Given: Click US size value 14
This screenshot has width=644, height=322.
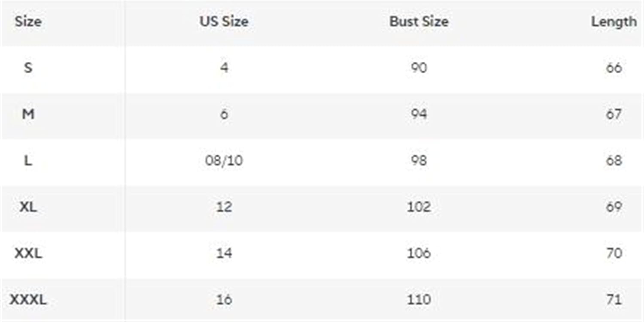Looking at the screenshot, I should click(x=224, y=253).
